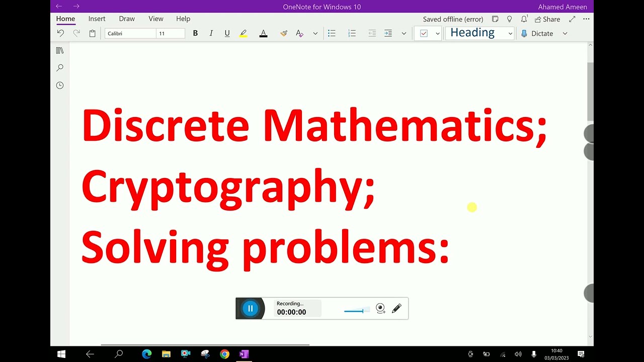Image resolution: width=644 pixels, height=362 pixels.
Task: Open the Help tab
Action: point(183,19)
